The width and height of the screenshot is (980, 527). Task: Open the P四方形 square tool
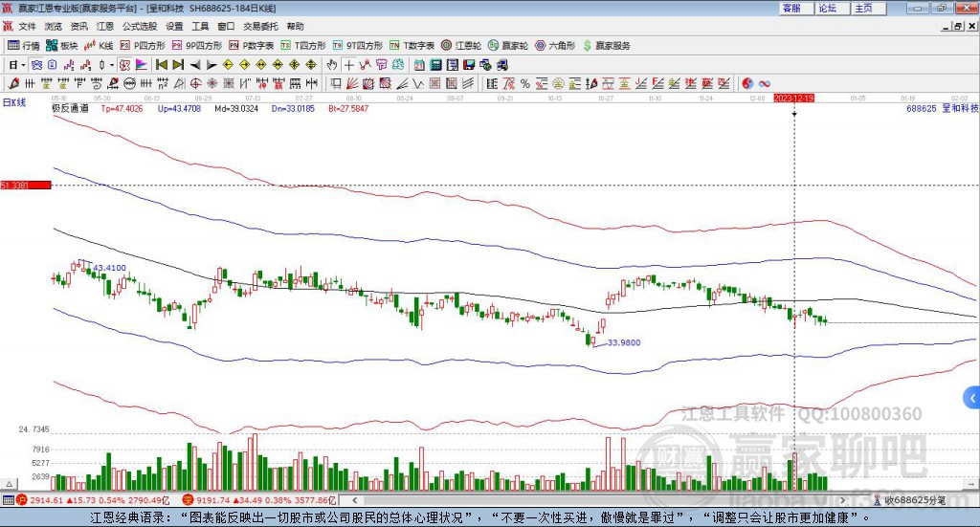[x=143, y=46]
